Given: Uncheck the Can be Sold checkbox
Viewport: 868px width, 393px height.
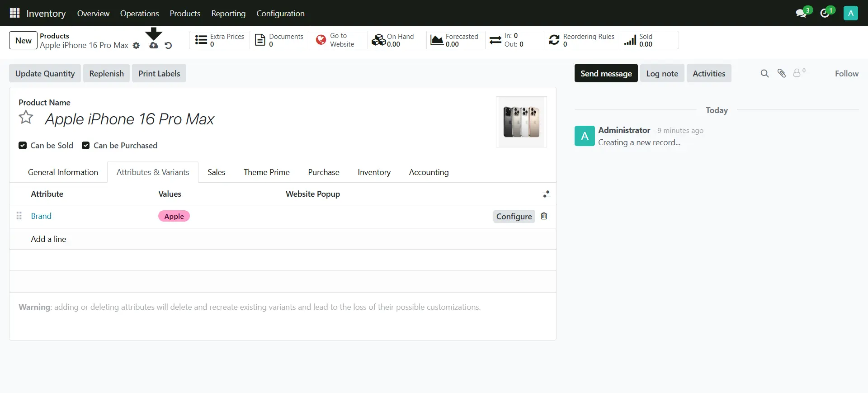Looking at the screenshot, I should pos(23,146).
